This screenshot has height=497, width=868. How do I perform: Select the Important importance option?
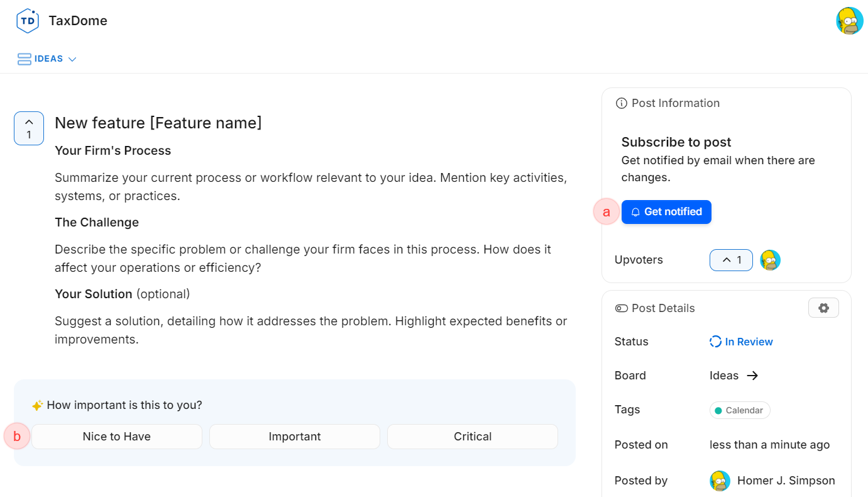[x=295, y=437]
